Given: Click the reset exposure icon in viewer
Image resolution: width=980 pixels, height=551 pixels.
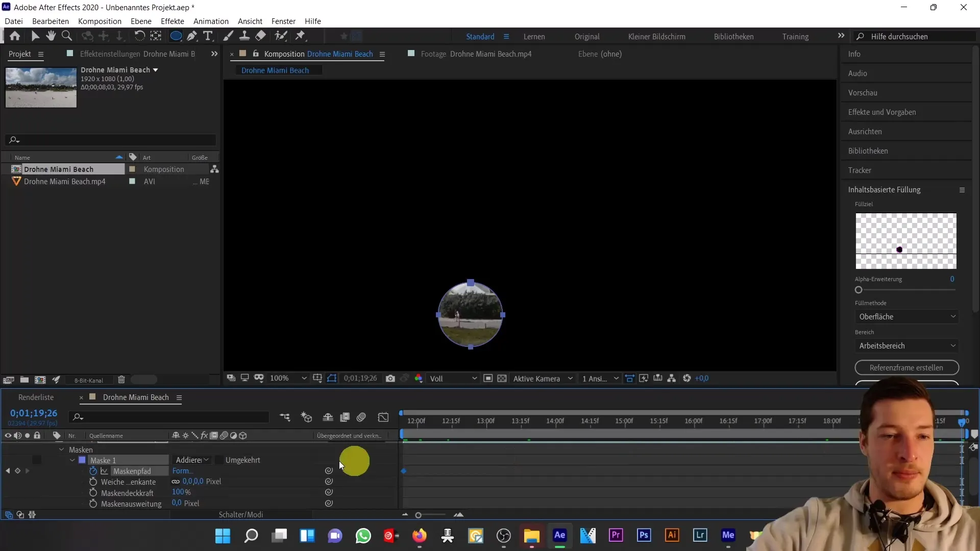Looking at the screenshot, I should pos(687,379).
